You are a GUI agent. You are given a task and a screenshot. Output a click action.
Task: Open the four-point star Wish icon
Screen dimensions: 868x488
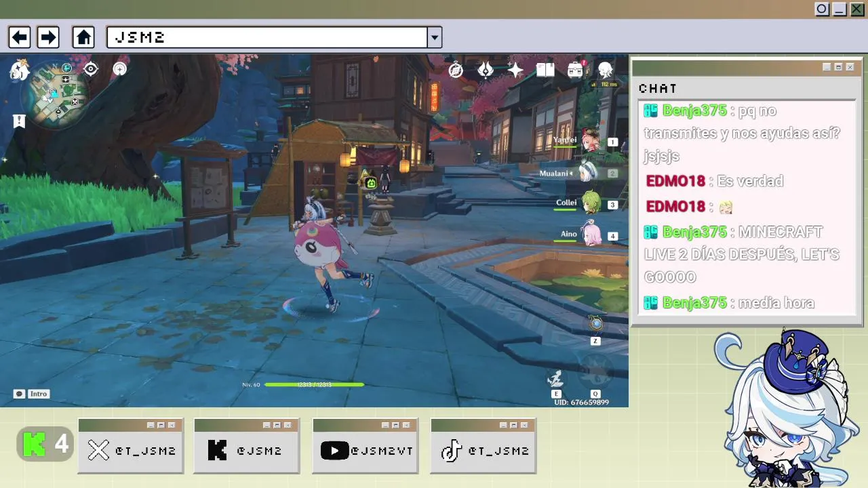pos(515,70)
